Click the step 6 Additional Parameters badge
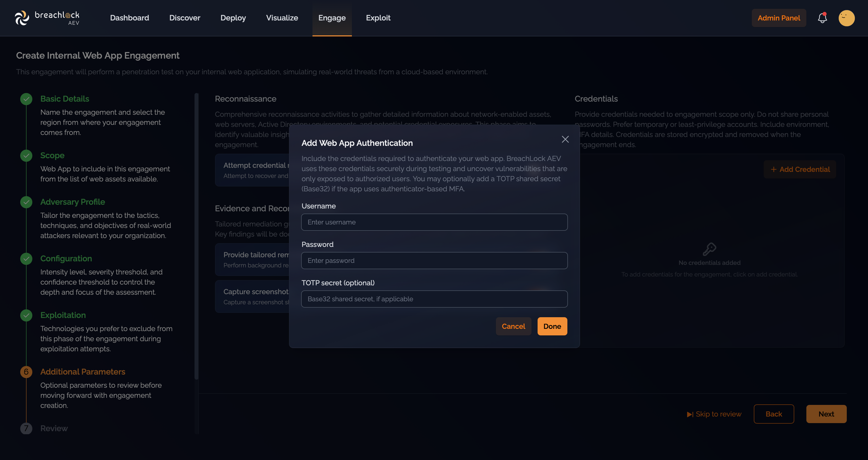 coord(26,372)
